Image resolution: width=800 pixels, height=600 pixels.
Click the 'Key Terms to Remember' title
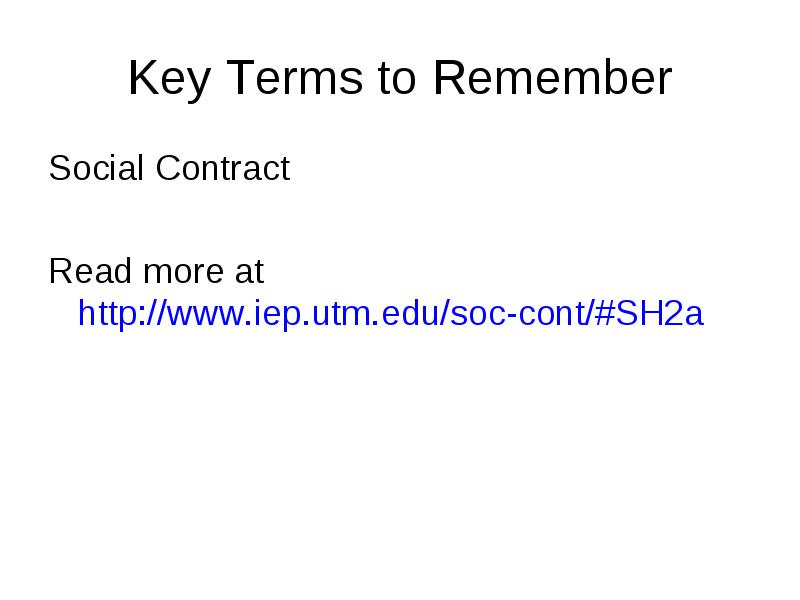tap(400, 78)
